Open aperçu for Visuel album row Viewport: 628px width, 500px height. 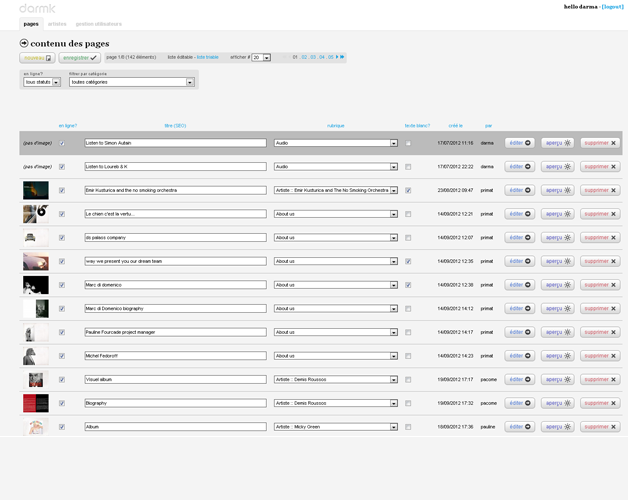pos(557,379)
